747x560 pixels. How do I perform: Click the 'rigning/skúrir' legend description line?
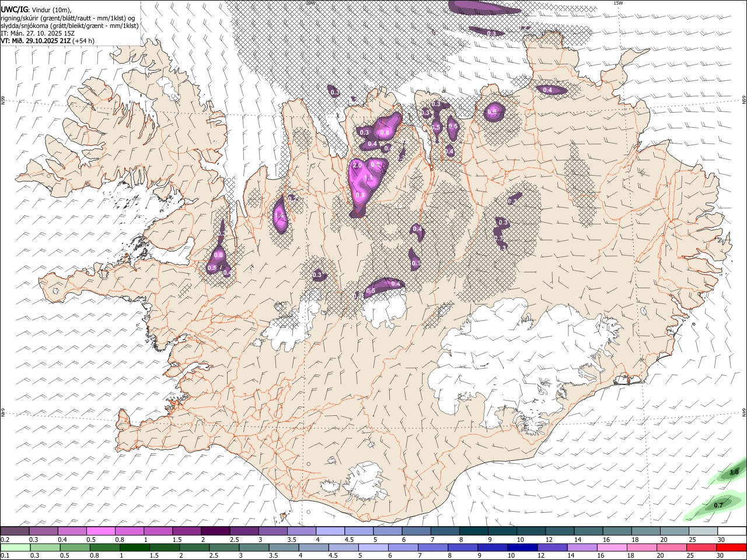point(68,17)
